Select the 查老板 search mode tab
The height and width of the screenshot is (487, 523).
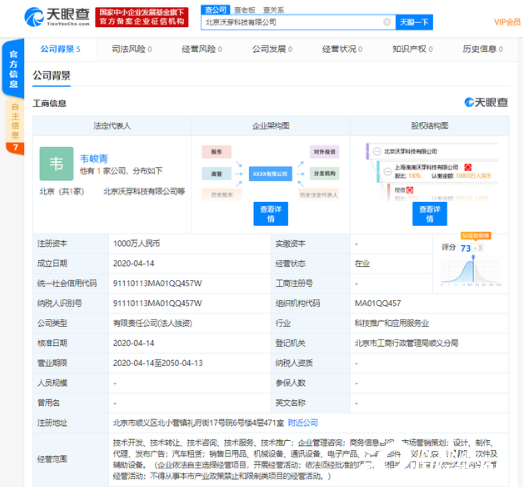(x=244, y=10)
